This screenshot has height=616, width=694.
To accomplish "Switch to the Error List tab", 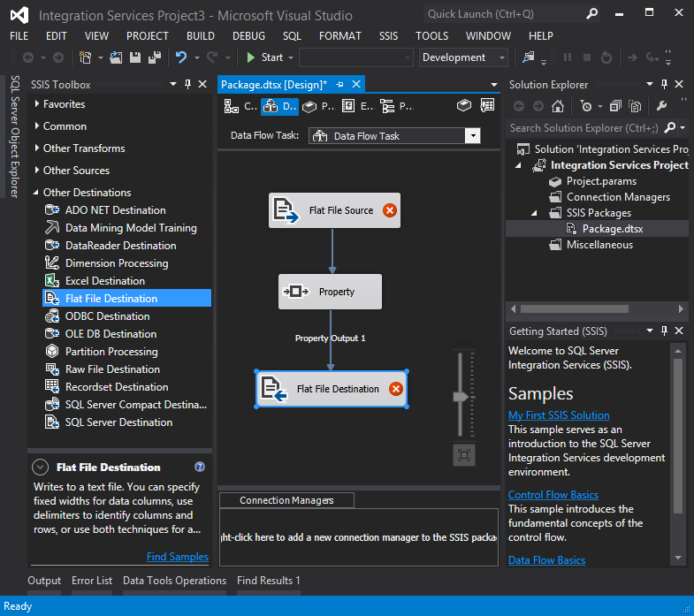I will pos(92,581).
